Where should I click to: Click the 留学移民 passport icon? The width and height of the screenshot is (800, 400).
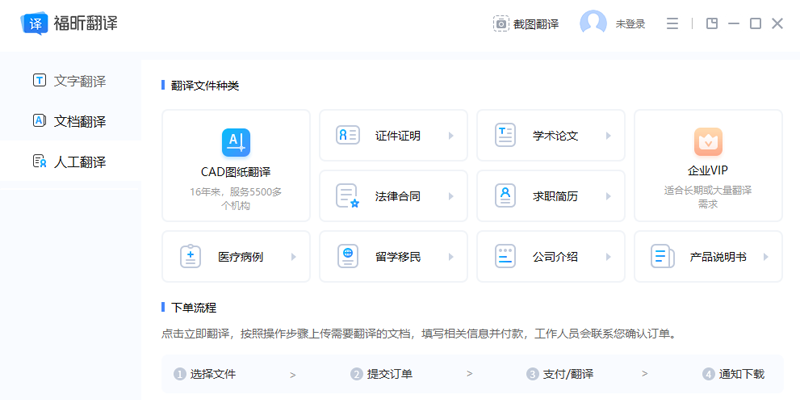[x=348, y=256]
